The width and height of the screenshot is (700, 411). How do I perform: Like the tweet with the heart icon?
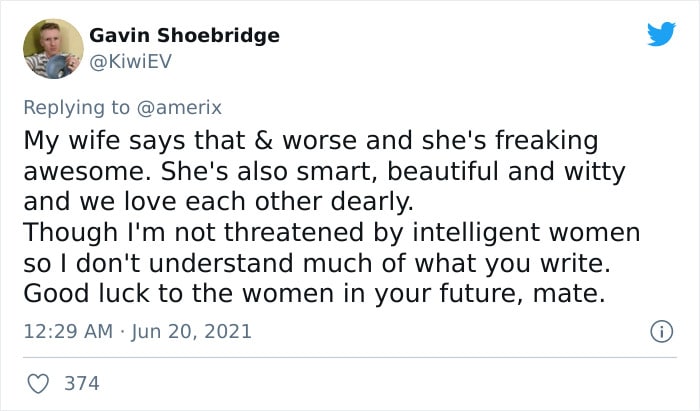[38, 383]
